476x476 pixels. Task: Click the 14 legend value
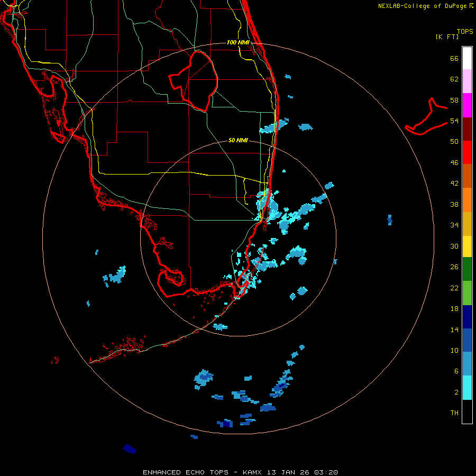(x=454, y=329)
